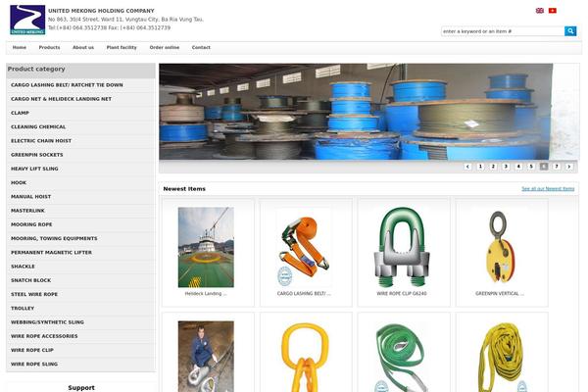Screen dimensions: 588x392
Task: Click the United Mekong company logo
Action: [27, 20]
